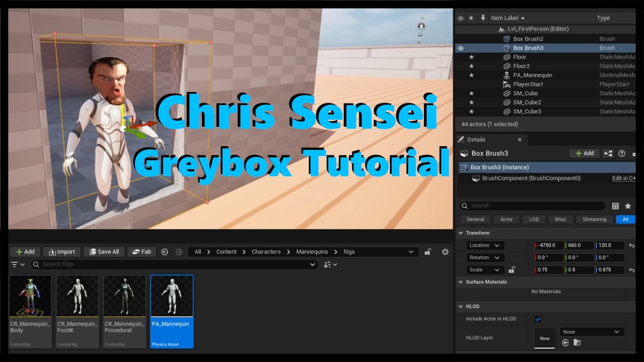Viewport: 644px width, 362px height.
Task: Select the General filter tab
Action: point(475,219)
